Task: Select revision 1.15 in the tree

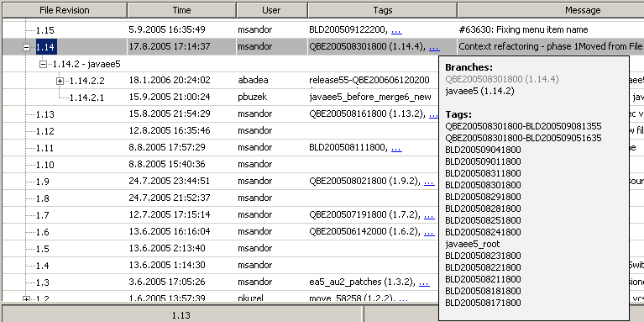Action: tap(45, 30)
